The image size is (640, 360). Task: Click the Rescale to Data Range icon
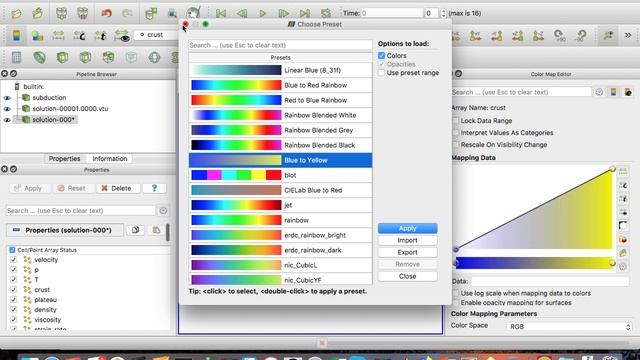58,36
